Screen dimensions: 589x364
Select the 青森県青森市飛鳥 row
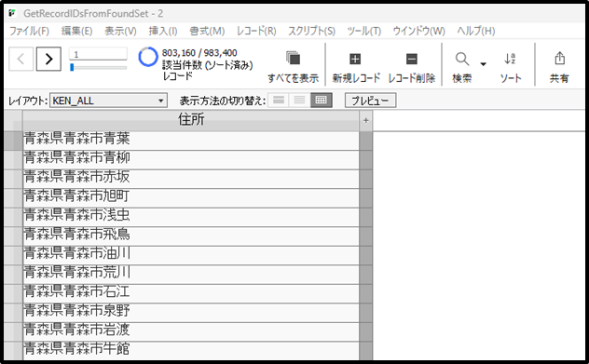(191, 236)
